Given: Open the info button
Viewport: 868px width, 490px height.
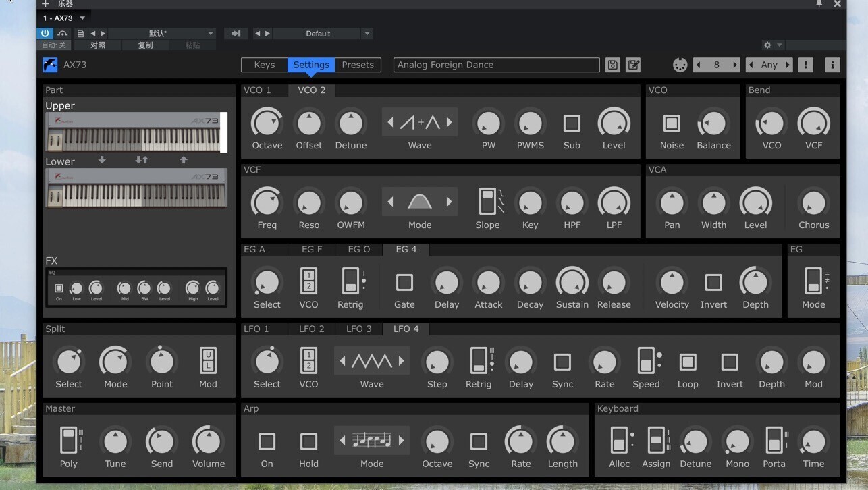Looking at the screenshot, I should click(832, 65).
